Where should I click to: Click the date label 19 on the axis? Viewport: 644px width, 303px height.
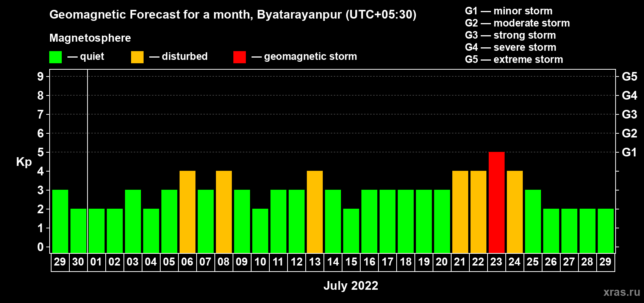[424, 262]
